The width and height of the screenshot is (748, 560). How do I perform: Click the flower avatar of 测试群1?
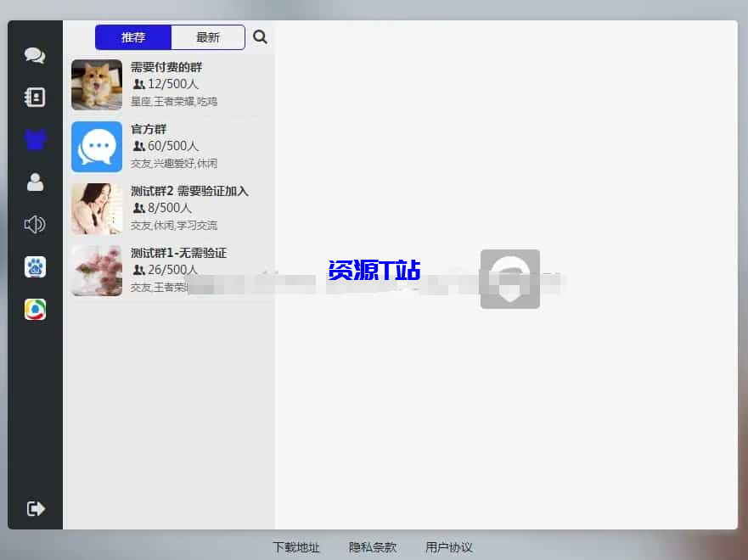coord(96,271)
